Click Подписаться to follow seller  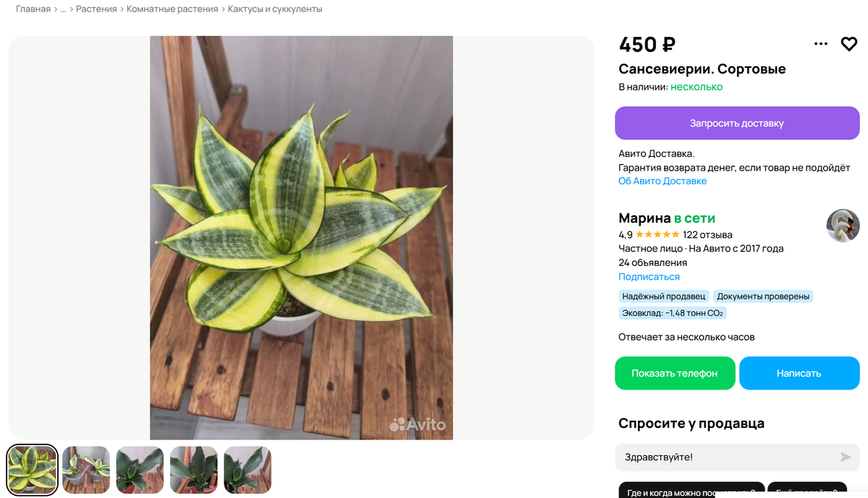[649, 277]
